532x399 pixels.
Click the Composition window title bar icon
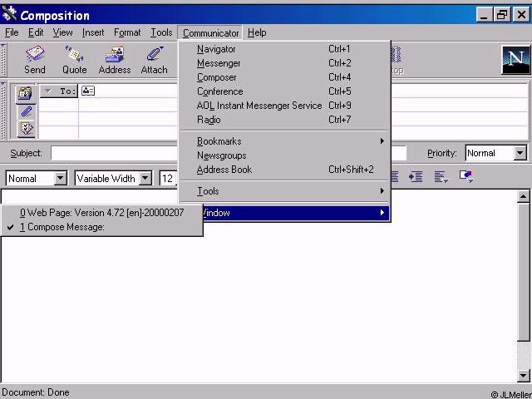(9, 14)
